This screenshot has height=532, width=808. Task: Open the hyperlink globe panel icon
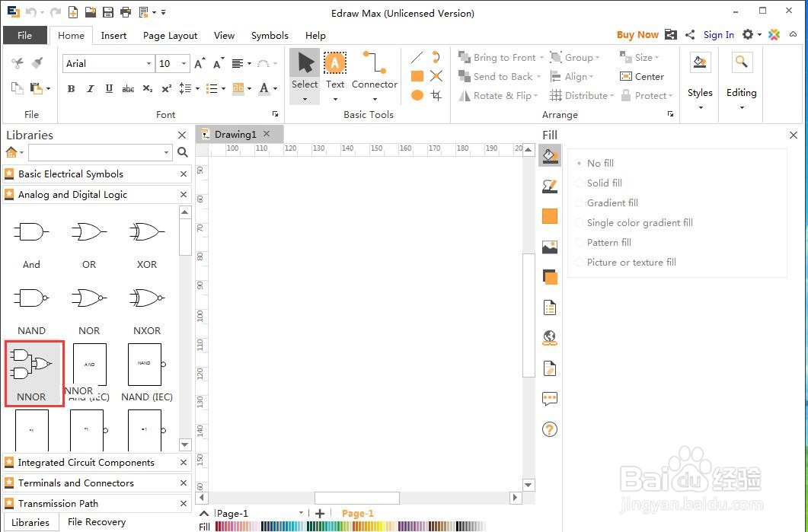[550, 338]
